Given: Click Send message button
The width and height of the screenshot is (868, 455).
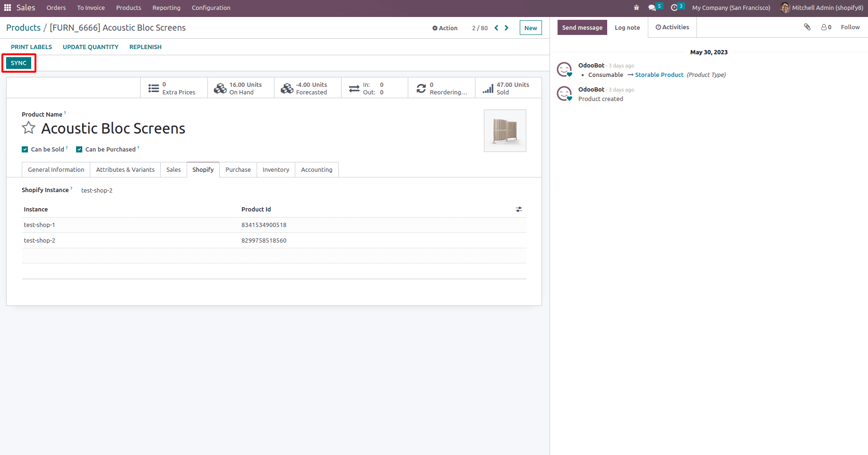Looking at the screenshot, I should (582, 27).
